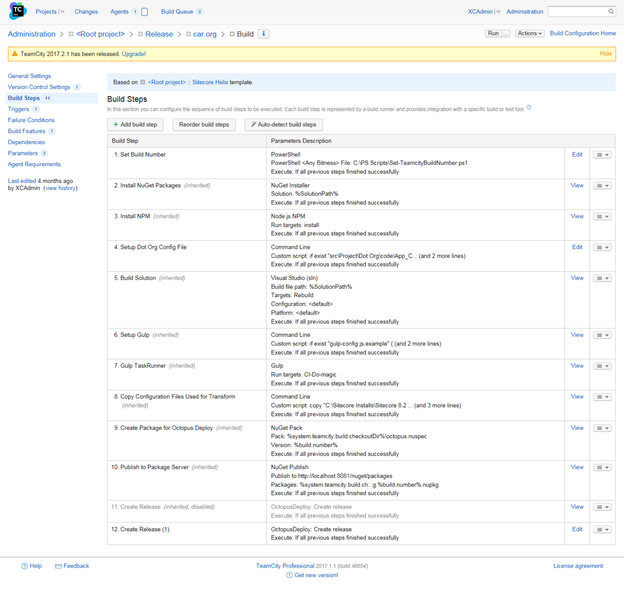Open Projects dropdown arrow in top bar
The height and width of the screenshot is (597, 624).
tap(62, 12)
